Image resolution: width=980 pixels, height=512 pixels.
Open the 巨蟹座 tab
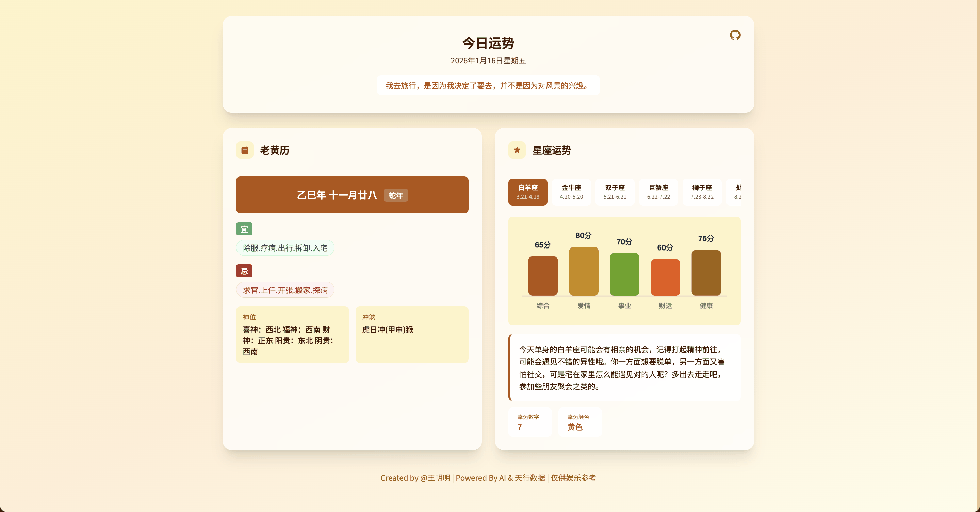point(658,192)
